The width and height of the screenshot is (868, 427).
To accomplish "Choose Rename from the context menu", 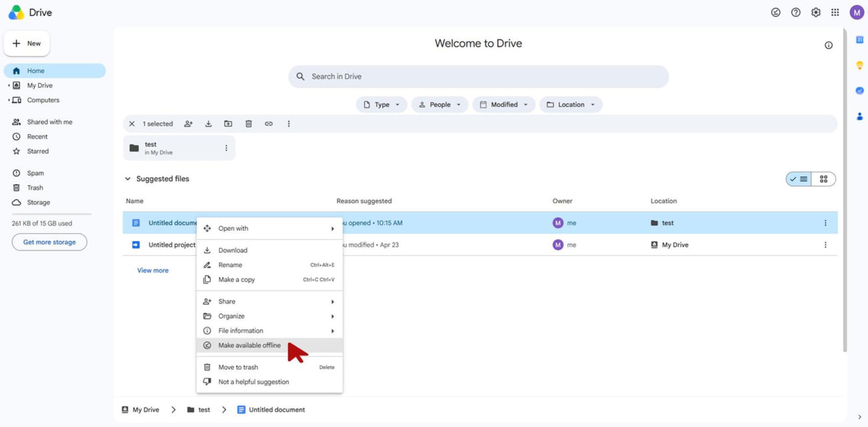I will pyautogui.click(x=269, y=265).
